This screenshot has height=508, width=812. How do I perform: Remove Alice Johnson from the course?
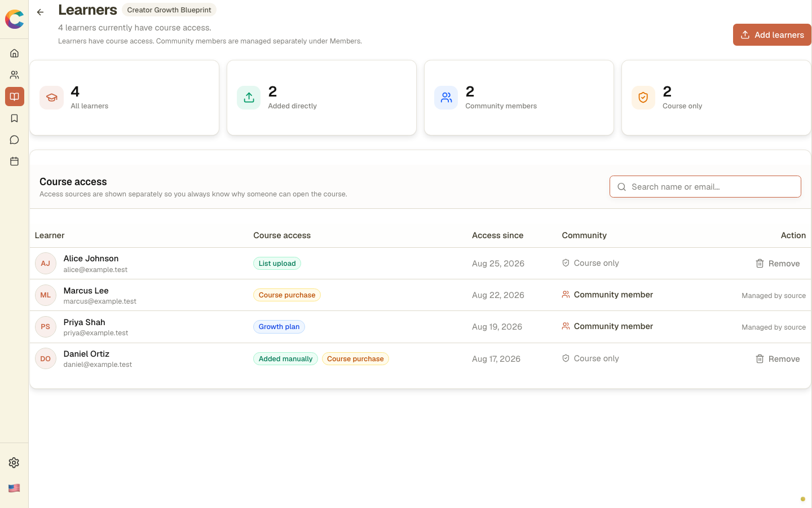778,264
